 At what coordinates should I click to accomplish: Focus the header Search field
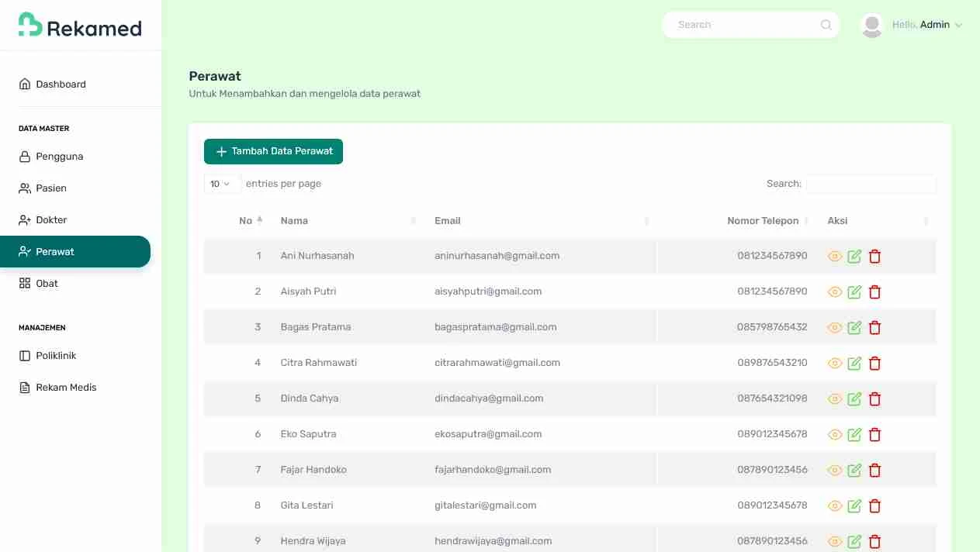click(751, 25)
